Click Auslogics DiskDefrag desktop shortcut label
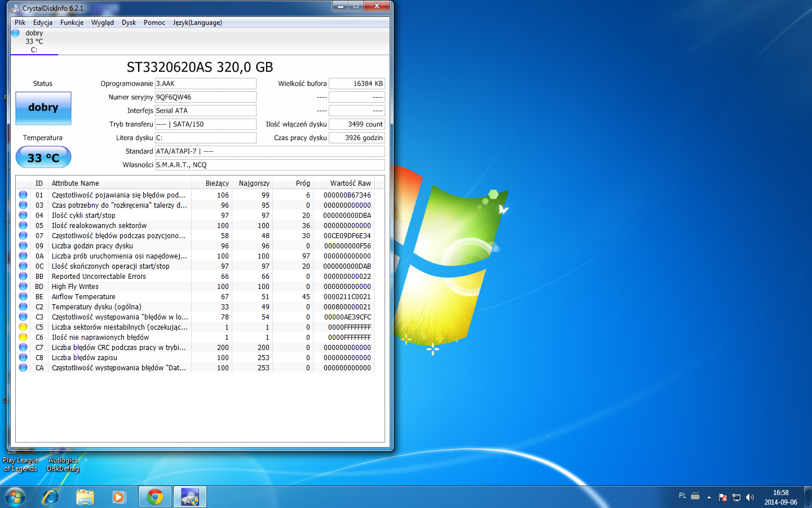 click(x=63, y=465)
